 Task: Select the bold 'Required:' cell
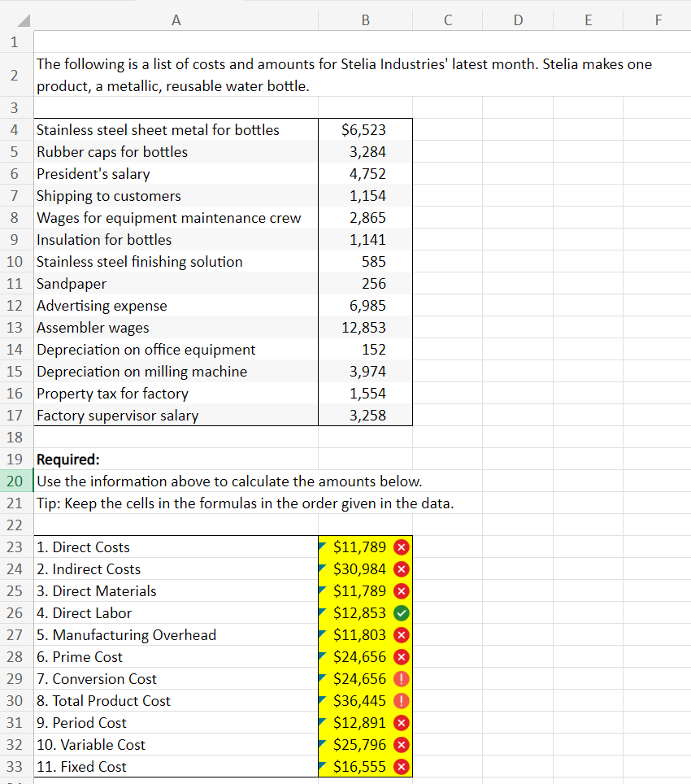point(176,460)
